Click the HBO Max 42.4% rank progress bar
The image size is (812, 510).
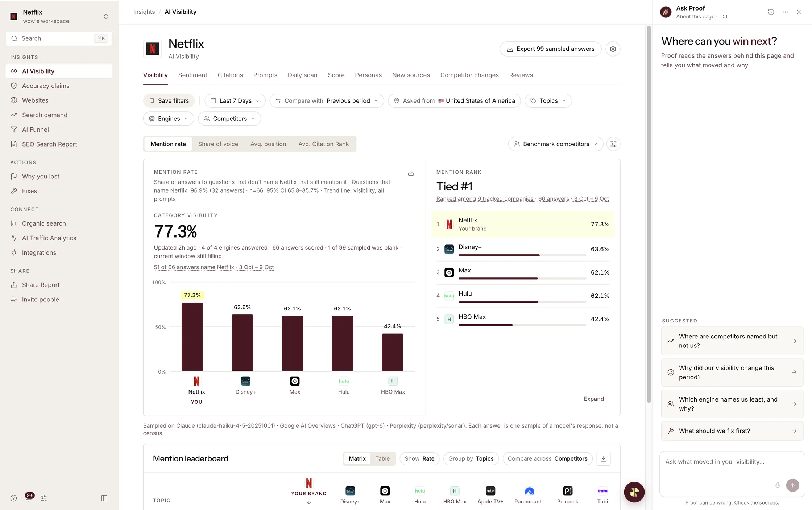point(522,325)
